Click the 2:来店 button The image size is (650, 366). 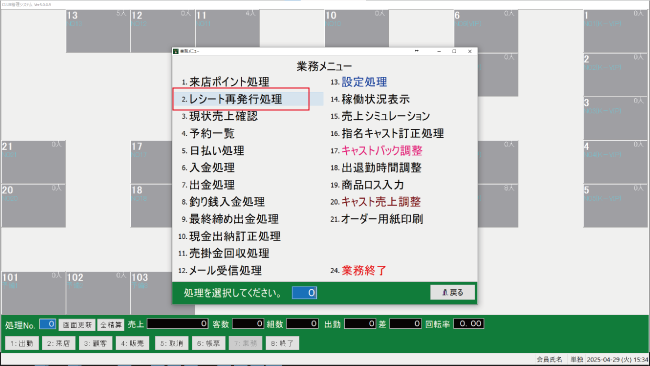point(58,343)
